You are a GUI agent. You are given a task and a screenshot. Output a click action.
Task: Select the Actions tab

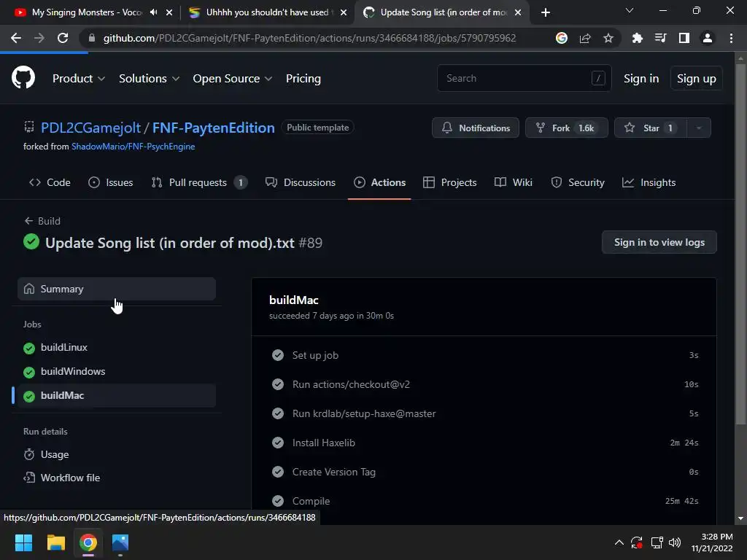coord(379,182)
